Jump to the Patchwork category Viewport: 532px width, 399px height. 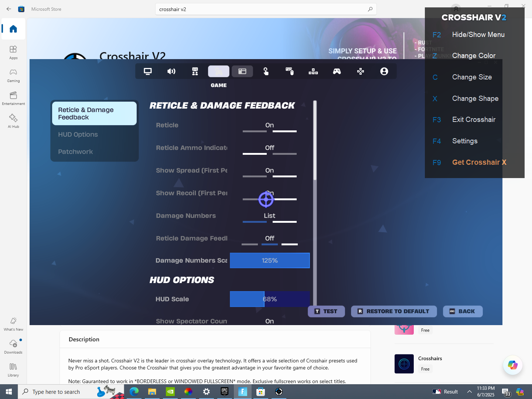click(75, 152)
